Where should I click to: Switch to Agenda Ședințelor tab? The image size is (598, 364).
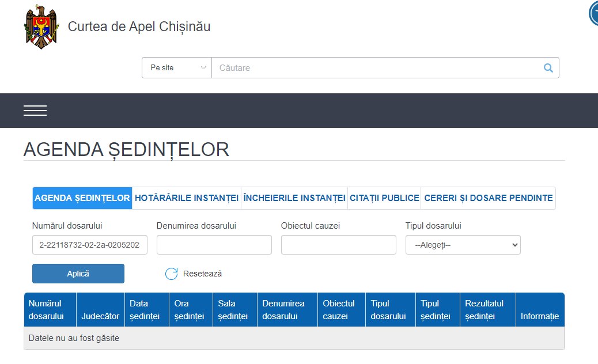82,198
